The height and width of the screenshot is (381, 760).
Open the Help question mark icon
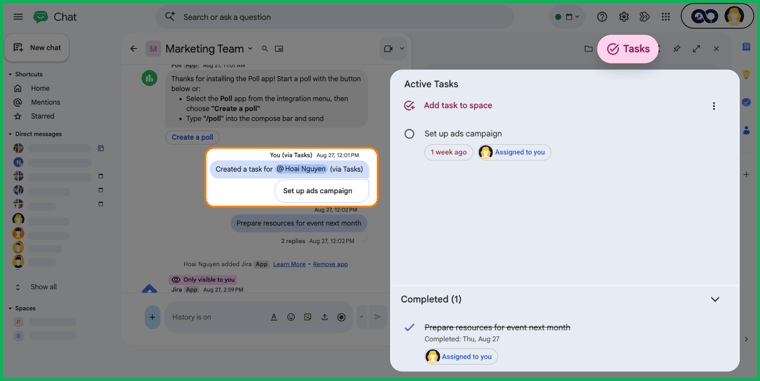click(602, 17)
